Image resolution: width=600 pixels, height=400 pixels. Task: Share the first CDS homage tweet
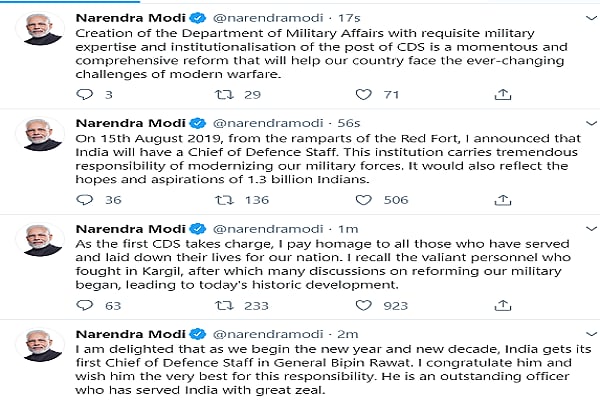(503, 305)
